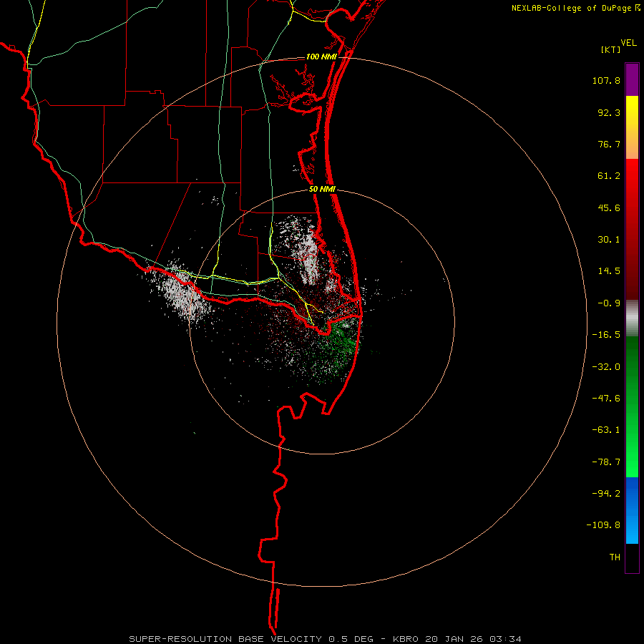Screen dimensions: 644x644
Task: Click the -78.7 velocity scale value
Action: (606, 462)
